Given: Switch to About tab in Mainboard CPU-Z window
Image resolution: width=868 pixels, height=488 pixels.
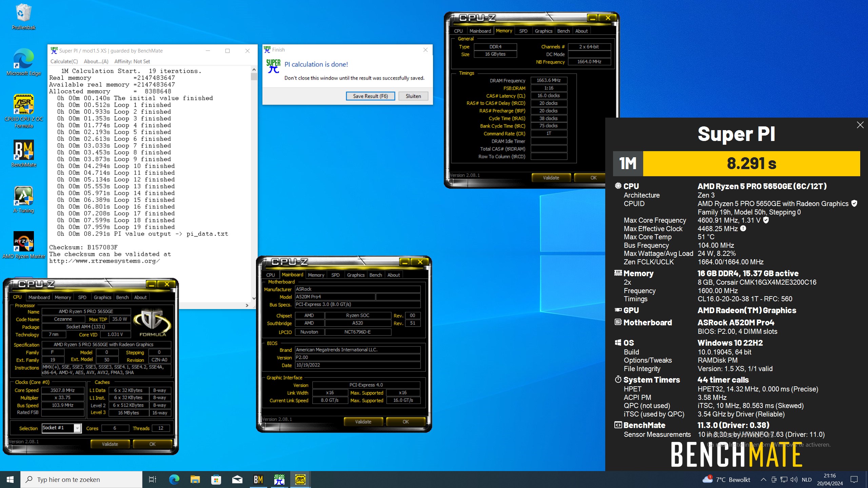Looking at the screenshot, I should click(x=394, y=275).
